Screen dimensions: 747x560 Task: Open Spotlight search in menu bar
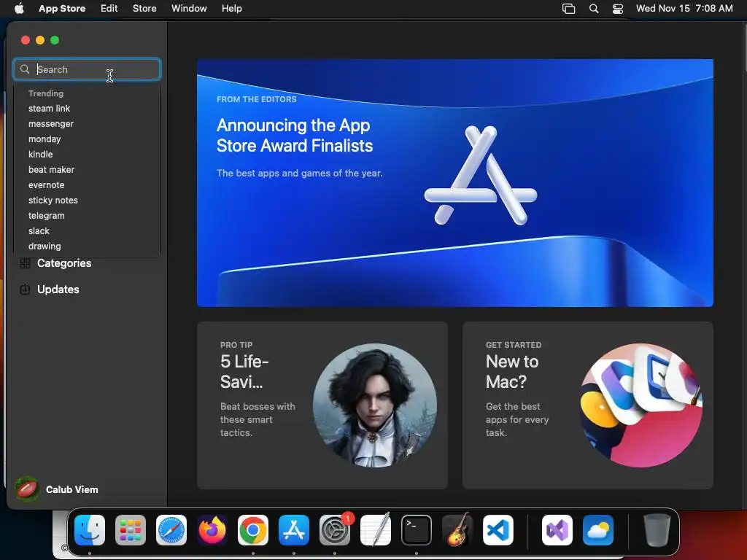coord(594,9)
